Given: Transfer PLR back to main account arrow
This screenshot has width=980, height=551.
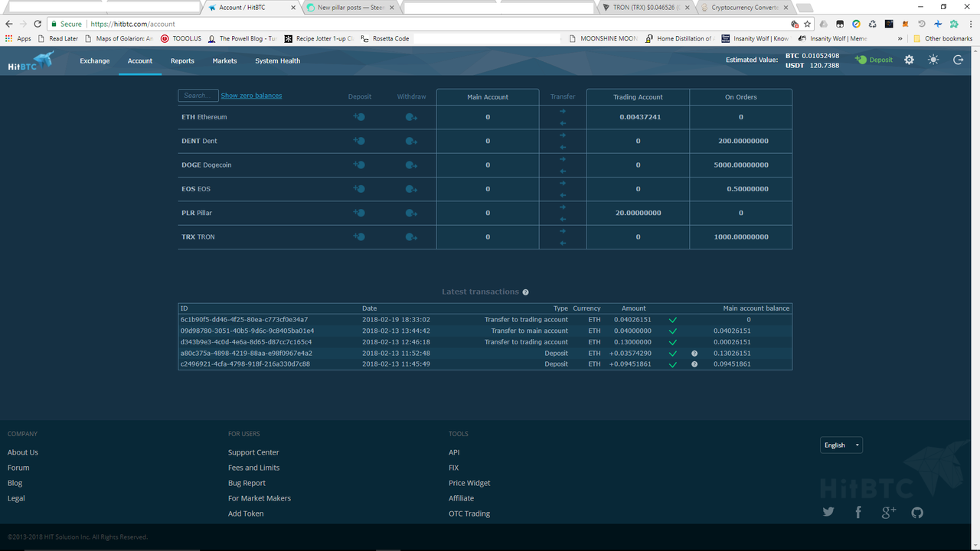Looking at the screenshot, I should pyautogui.click(x=563, y=219).
